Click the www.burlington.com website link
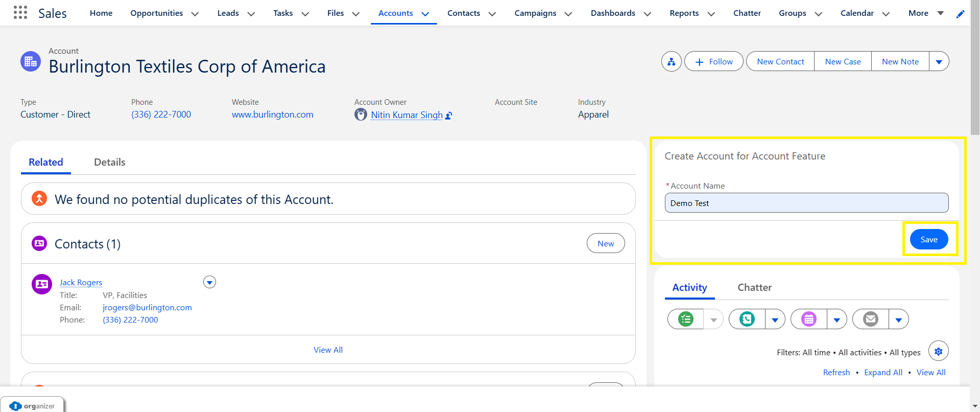 [272, 115]
